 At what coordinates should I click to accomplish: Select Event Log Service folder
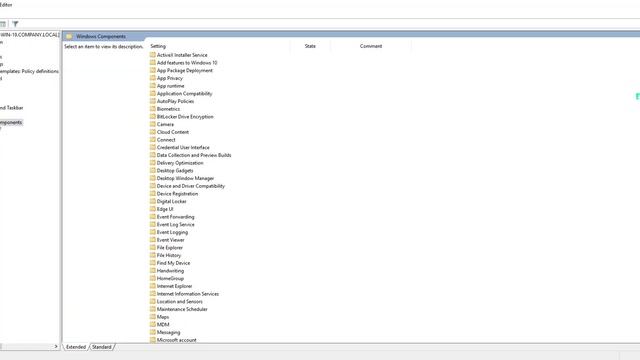point(172,224)
